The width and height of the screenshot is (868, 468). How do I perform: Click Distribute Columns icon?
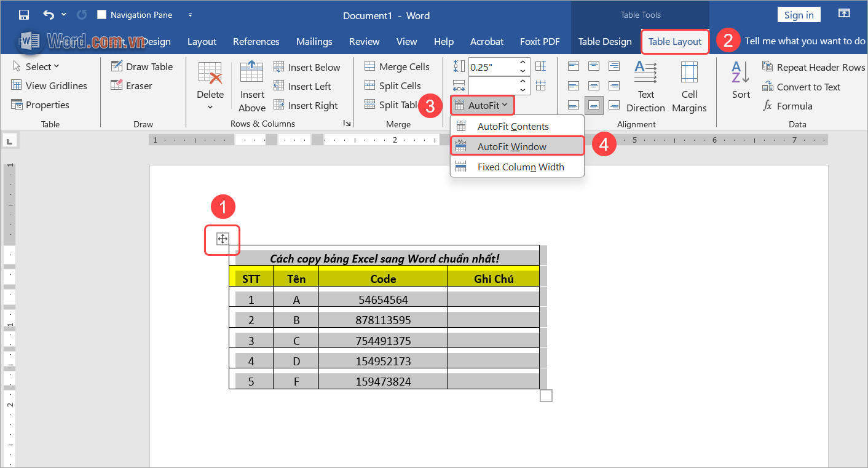point(541,85)
